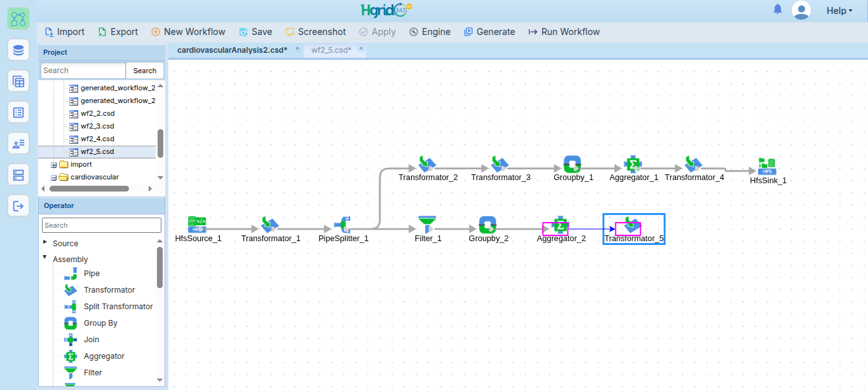Select the Groupby_1 node icon

[573, 164]
